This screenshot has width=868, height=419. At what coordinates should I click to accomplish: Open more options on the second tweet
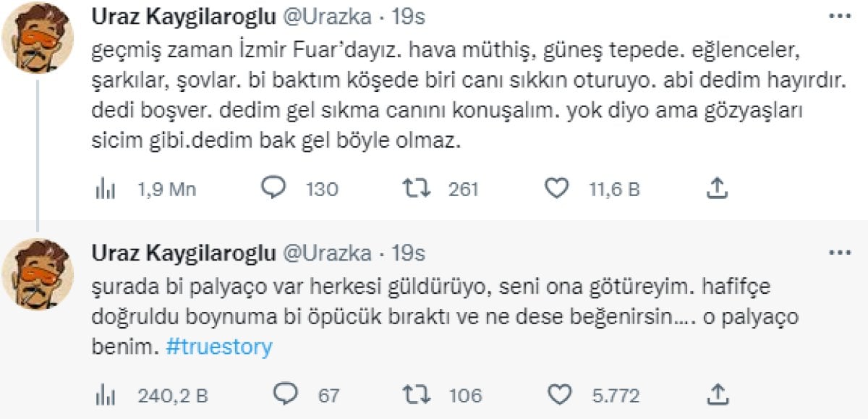click(x=840, y=253)
